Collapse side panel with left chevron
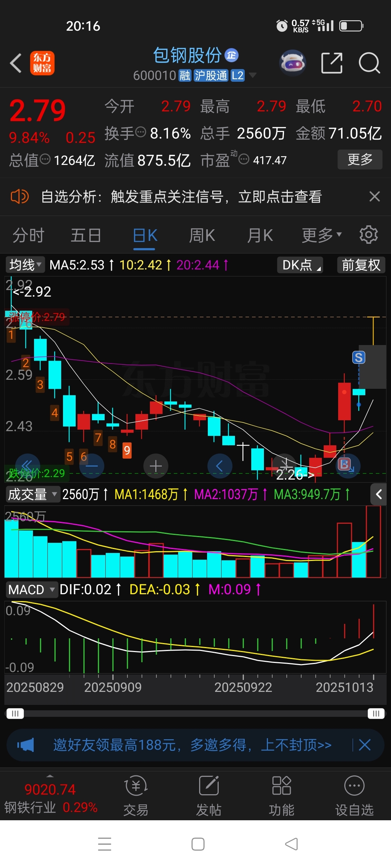 [x=379, y=494]
